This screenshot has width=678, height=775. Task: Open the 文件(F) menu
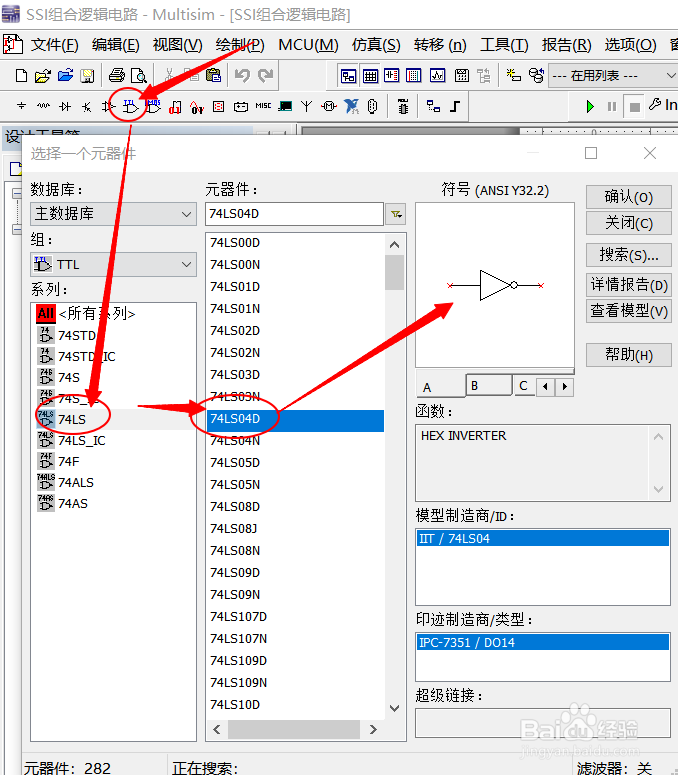click(54, 45)
